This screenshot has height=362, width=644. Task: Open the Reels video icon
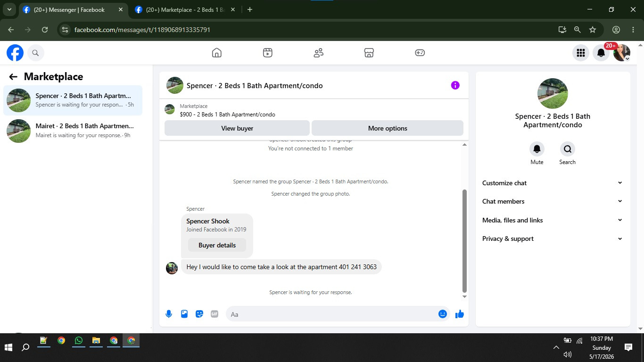[268, 53]
